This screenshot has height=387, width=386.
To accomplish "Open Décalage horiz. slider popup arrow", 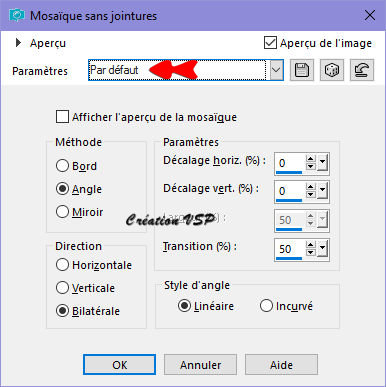I will [322, 163].
